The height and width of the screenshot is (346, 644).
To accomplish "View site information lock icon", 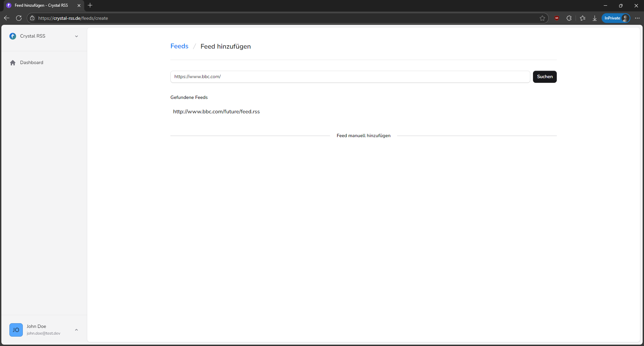I will point(32,18).
